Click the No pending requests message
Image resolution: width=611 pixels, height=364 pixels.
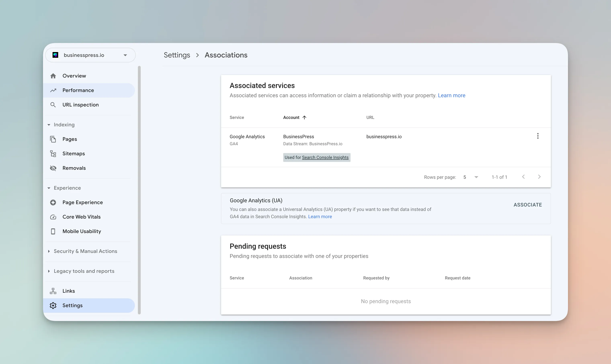pyautogui.click(x=386, y=301)
